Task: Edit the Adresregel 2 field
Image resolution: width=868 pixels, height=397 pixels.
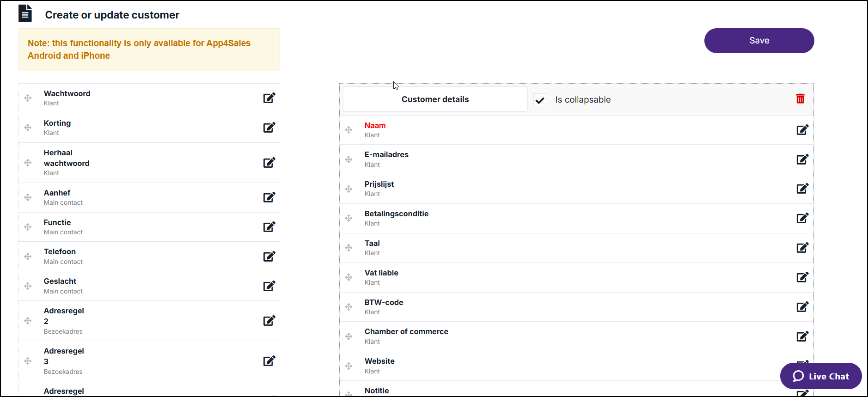Action: pyautogui.click(x=269, y=321)
